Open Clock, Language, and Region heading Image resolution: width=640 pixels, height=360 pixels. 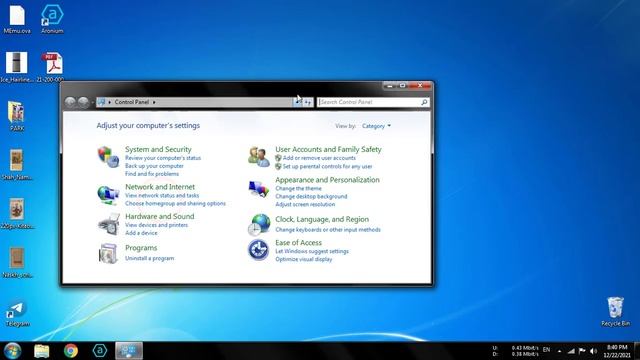[322, 220]
